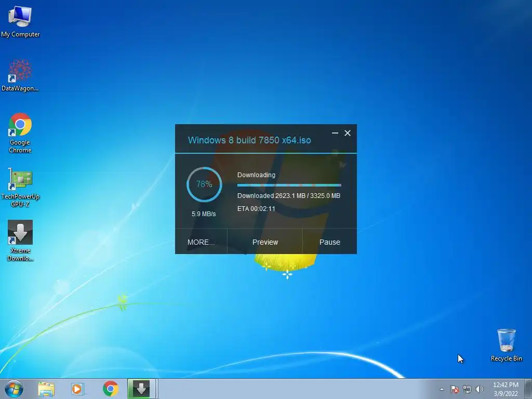Click the 78% circular progress indicator
532x399 pixels.
[x=204, y=184]
